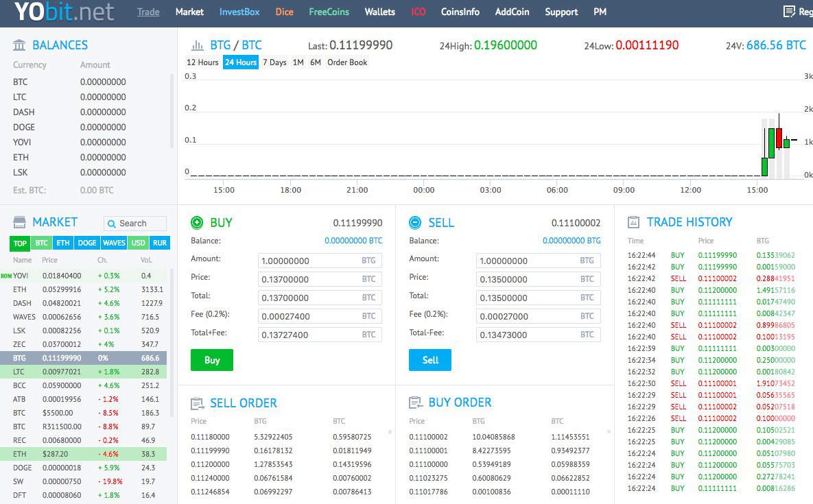Open the InvestBox menu item
The image size is (813, 504).
tap(239, 12)
